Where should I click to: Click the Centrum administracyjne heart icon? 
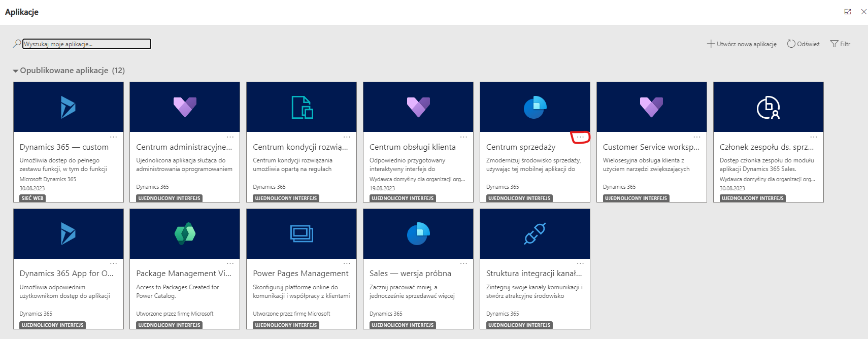coord(185,107)
